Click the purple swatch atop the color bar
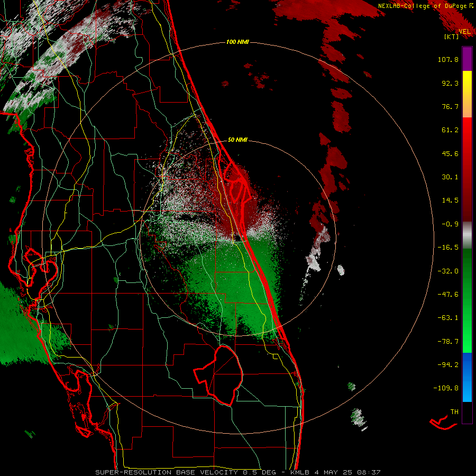Image resolution: width=476 pixels, height=476 pixels. coord(467,59)
